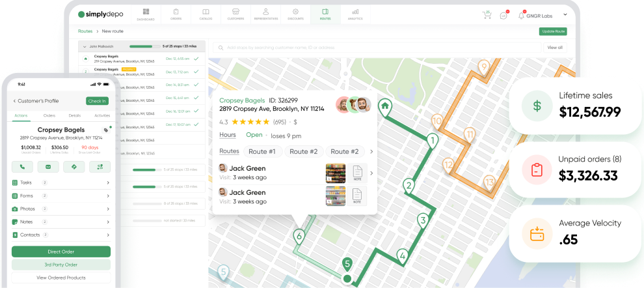Click the add stops search field
Viewport: 644px width, 288px height.
click(377, 48)
